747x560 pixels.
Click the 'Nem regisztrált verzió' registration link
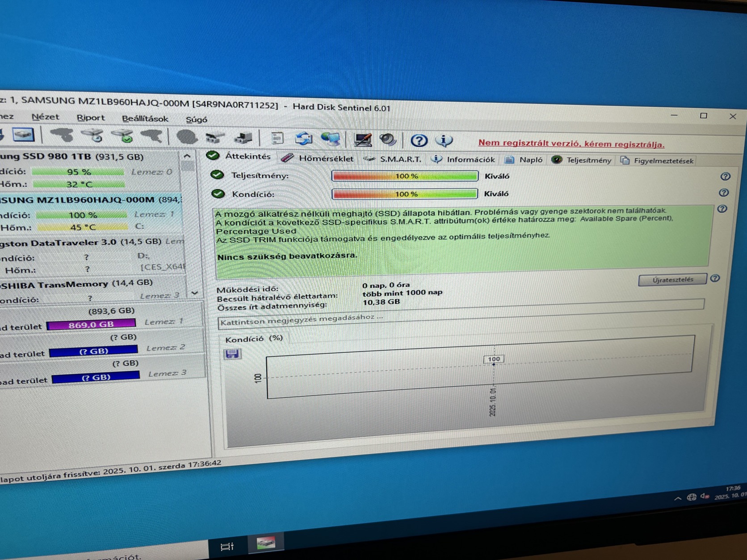[x=571, y=144]
